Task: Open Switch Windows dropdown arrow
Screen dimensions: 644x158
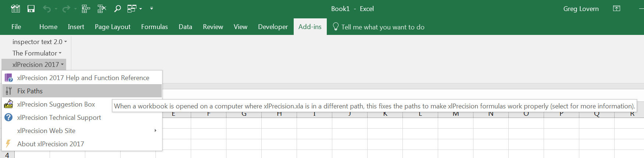Action: (x=140, y=8)
